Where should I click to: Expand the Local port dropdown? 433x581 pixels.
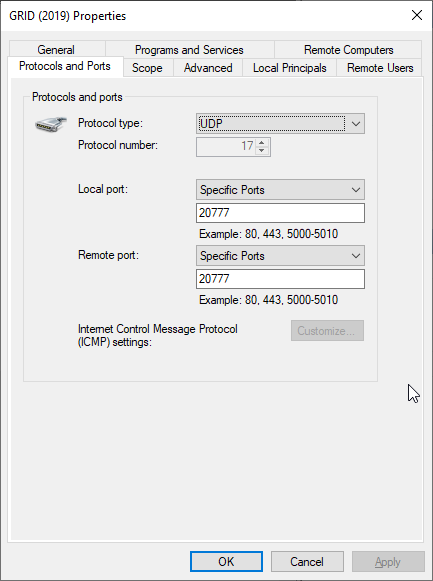[x=280, y=190]
